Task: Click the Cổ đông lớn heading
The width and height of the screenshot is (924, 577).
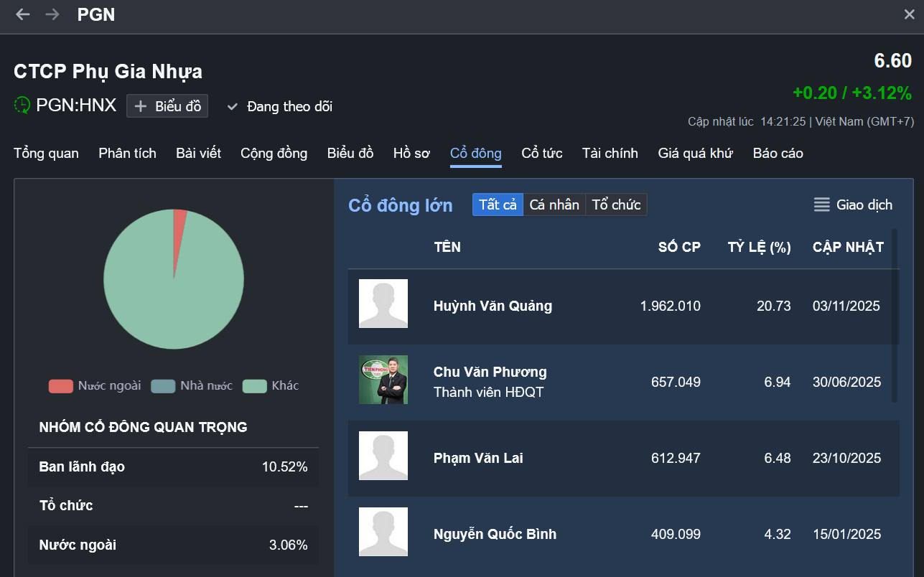Action: (401, 205)
